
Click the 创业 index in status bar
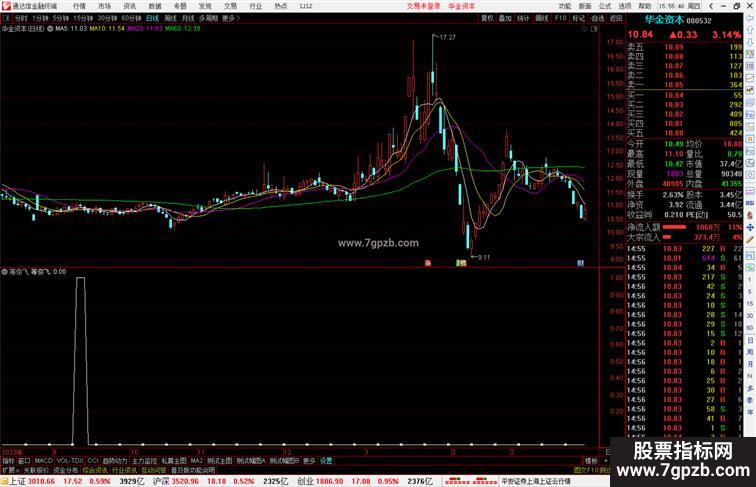(x=306, y=481)
